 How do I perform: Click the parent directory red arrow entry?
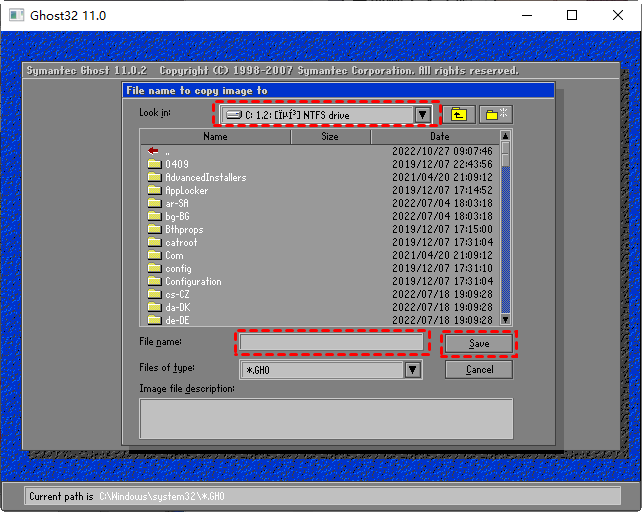click(x=154, y=151)
